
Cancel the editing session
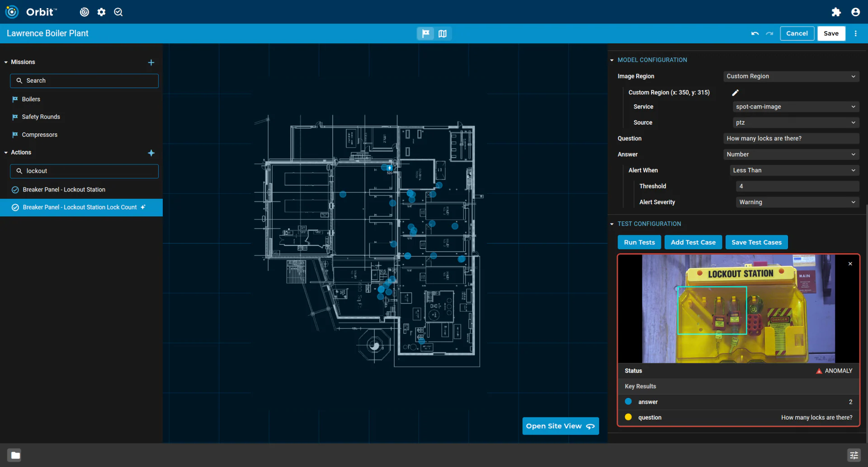point(797,33)
